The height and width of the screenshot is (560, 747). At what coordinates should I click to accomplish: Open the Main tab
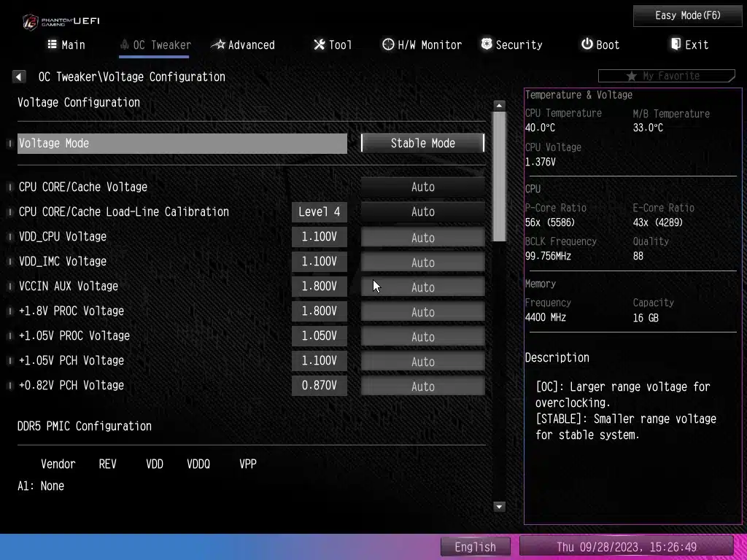click(x=66, y=45)
